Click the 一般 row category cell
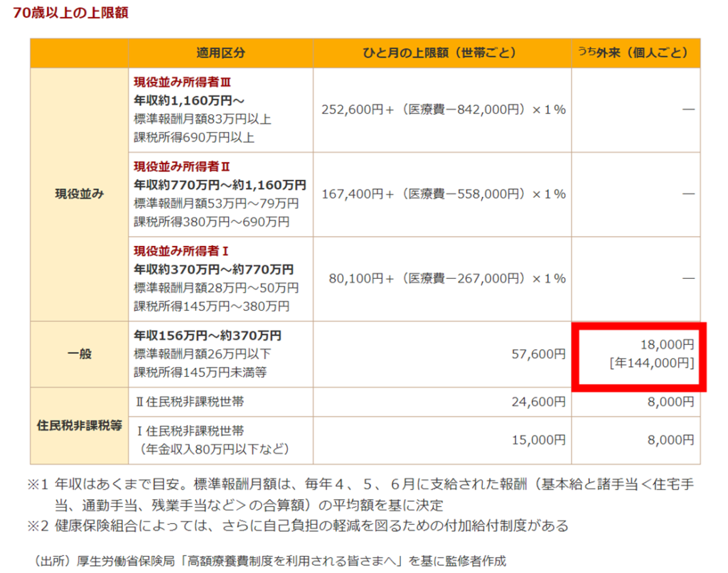This screenshot has width=728, height=573. click(79, 354)
